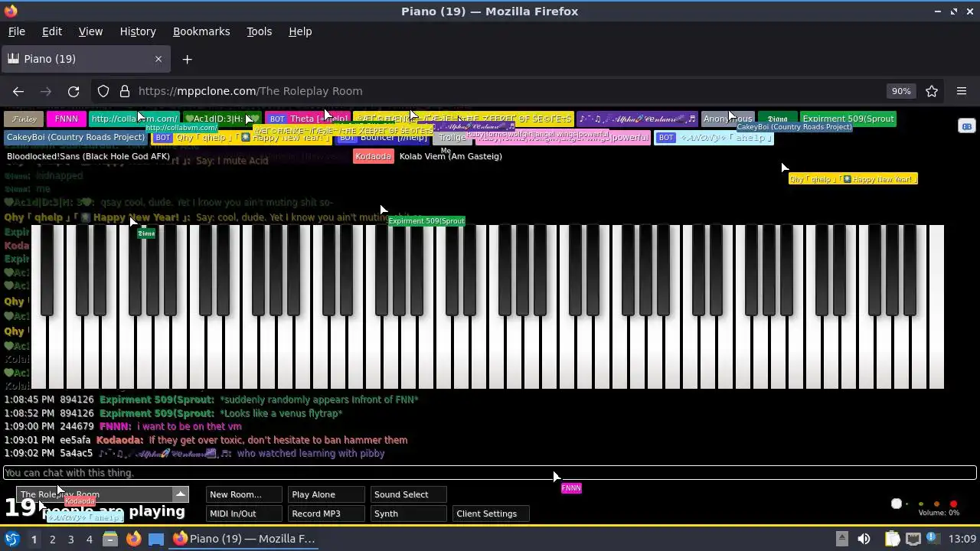Click the blue translate icon on the page
Viewport: 980px width, 551px height.
(966, 126)
